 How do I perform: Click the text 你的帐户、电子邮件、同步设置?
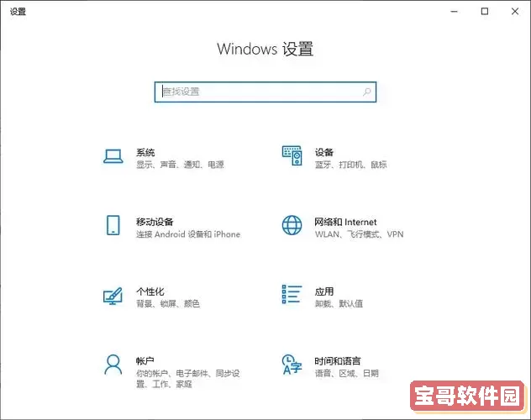(x=188, y=379)
